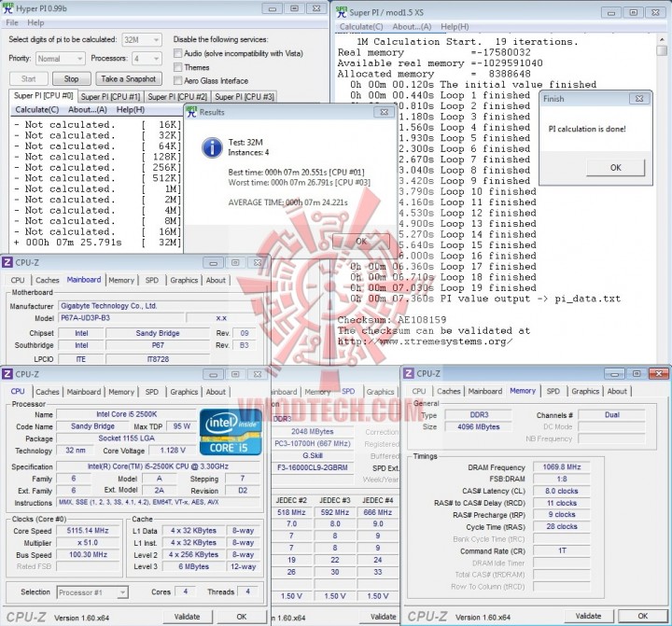The width and height of the screenshot is (672, 626).
Task: Click F3-16000CL9-2GBRM part number field
Action: (313, 467)
